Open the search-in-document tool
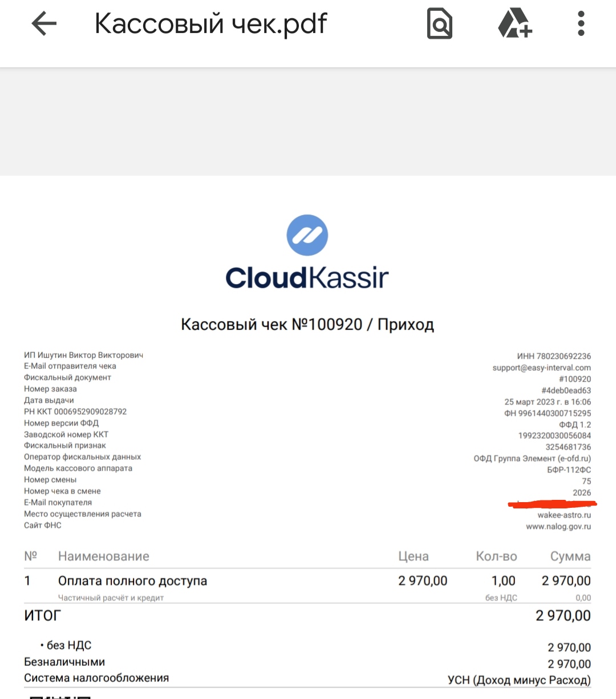Screen dimensions: 616x699 pos(439,25)
